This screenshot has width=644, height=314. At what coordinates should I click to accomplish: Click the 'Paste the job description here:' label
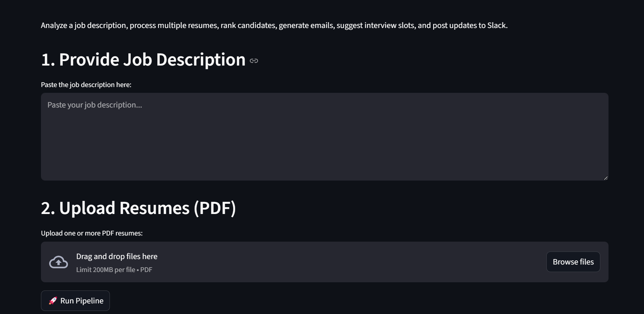pos(86,85)
